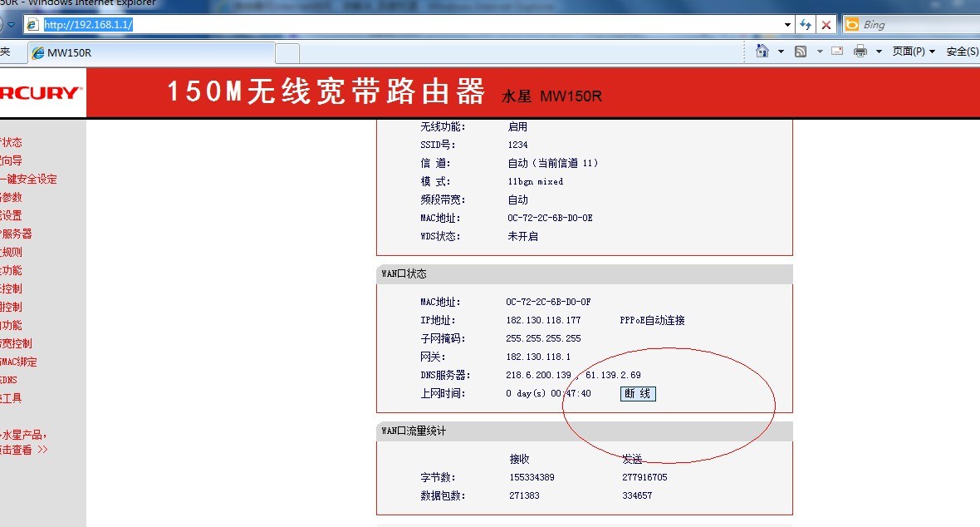Screen dimensions: 980x527
Task: Open the 运行状态 sidebar item
Action: 11,142
